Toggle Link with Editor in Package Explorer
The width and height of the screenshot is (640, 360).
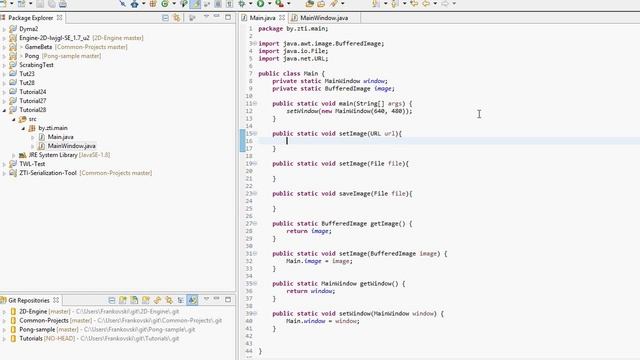[177, 18]
